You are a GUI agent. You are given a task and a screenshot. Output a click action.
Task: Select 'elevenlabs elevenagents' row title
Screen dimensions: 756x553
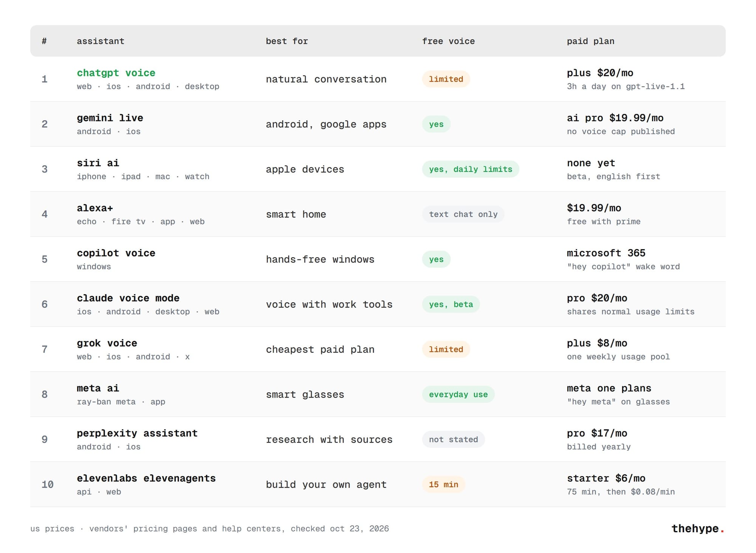tap(146, 478)
